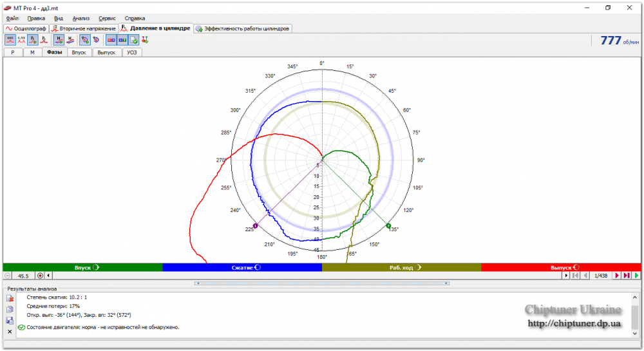Start playback with the green play button
Image resolution: width=644 pixels, height=351 pixels.
pos(637,276)
